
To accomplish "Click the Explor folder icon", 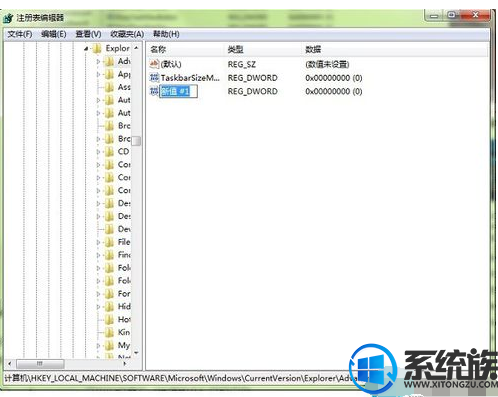I will (x=97, y=48).
